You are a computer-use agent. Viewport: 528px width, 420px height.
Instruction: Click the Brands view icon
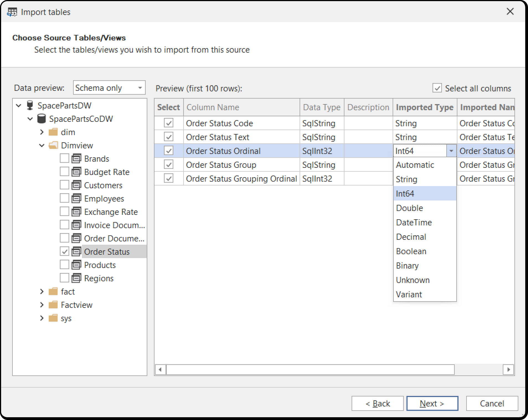point(76,159)
